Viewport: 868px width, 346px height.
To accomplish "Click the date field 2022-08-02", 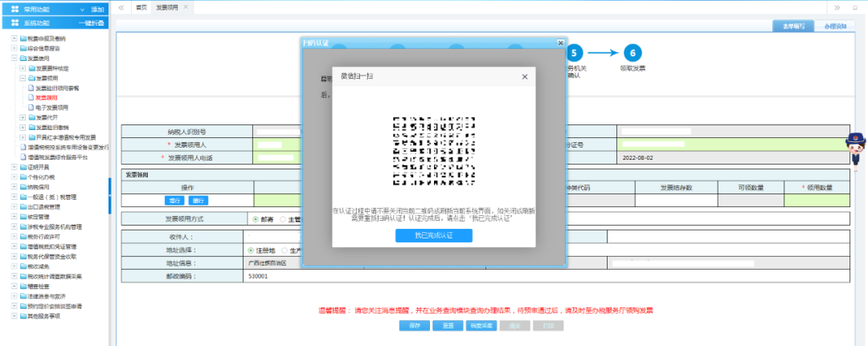I will point(733,157).
